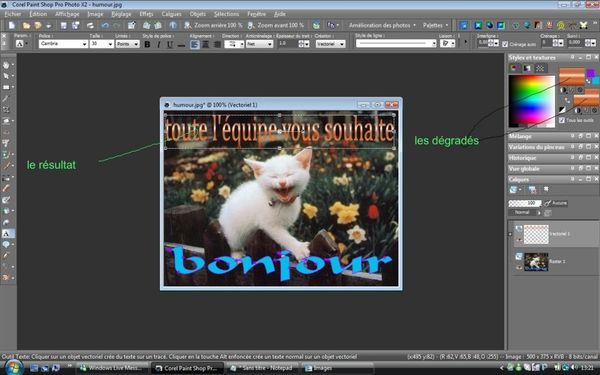
Task: Select the Pick tool arrow
Action: 6,76
